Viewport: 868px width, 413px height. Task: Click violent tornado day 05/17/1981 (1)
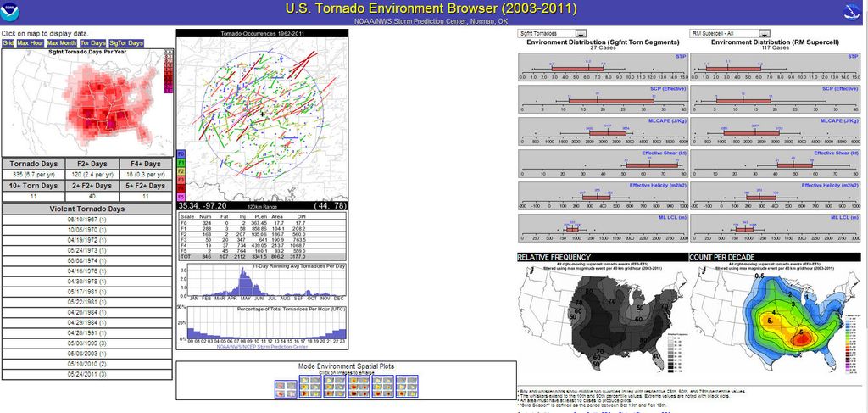click(87, 291)
